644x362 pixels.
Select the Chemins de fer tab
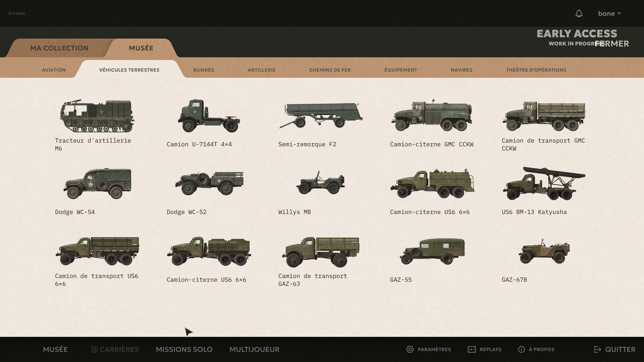[x=330, y=70]
